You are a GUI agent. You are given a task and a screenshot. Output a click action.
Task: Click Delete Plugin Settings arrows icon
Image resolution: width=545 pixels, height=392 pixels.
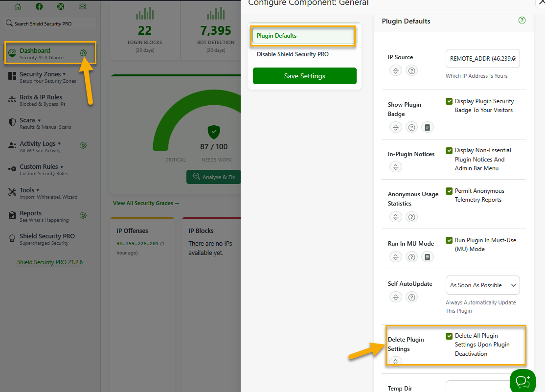(x=396, y=362)
